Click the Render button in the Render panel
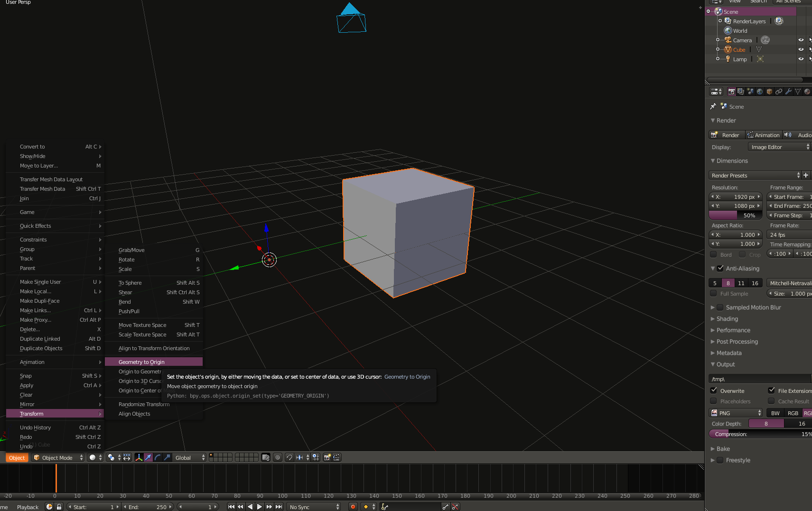Screen dimensions: 812x511 (x=727, y=135)
